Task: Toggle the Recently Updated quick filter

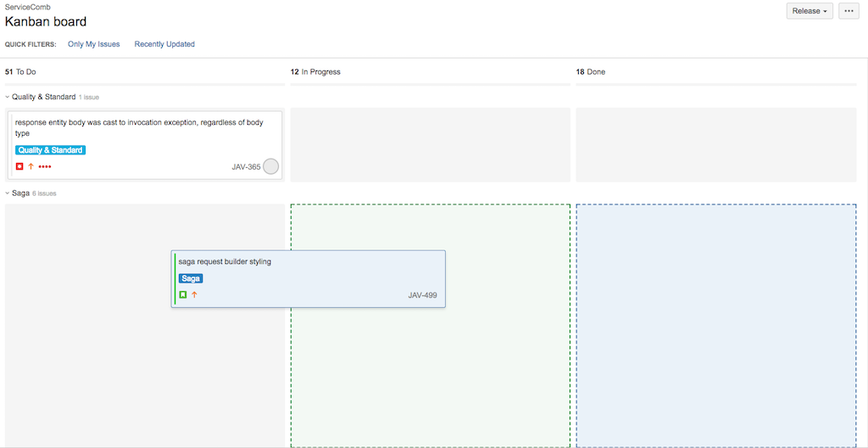Action: (x=164, y=44)
